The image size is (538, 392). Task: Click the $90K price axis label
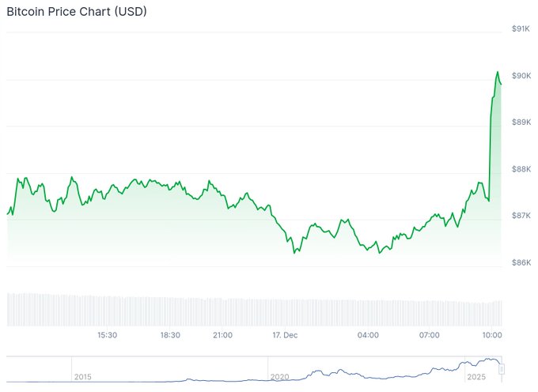tap(521, 76)
